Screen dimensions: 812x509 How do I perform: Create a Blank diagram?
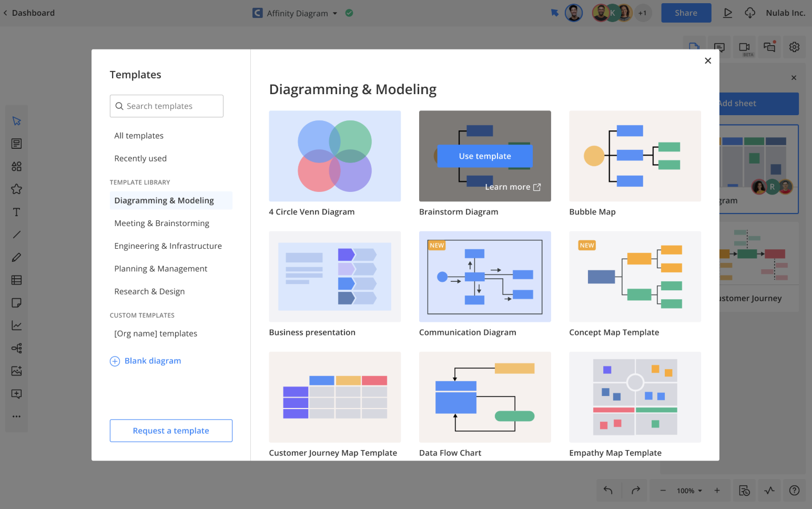coord(153,361)
